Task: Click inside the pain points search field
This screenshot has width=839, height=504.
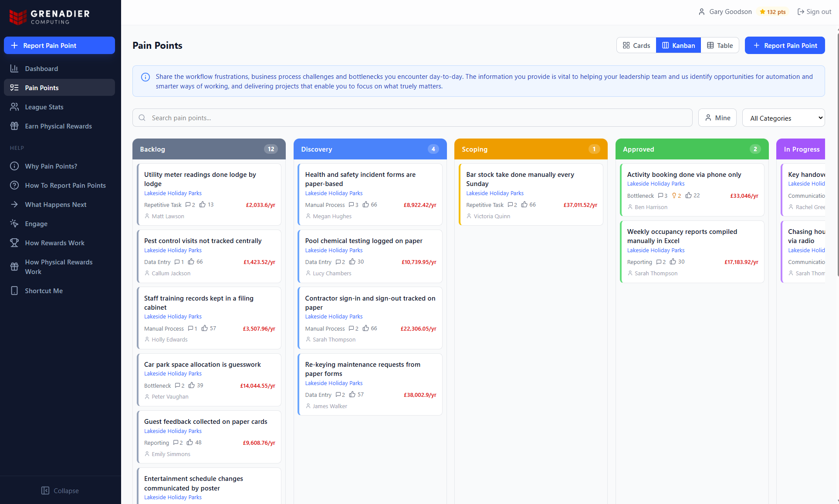Action: coord(305,118)
